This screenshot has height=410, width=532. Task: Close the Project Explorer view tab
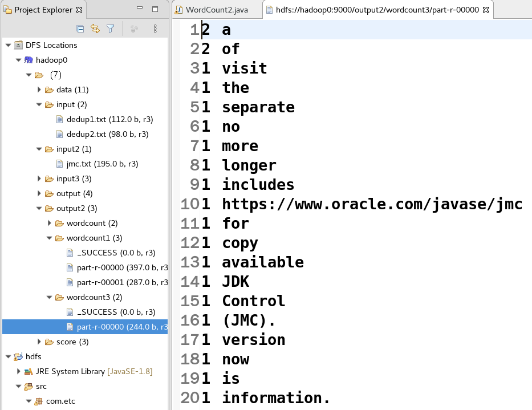click(79, 10)
